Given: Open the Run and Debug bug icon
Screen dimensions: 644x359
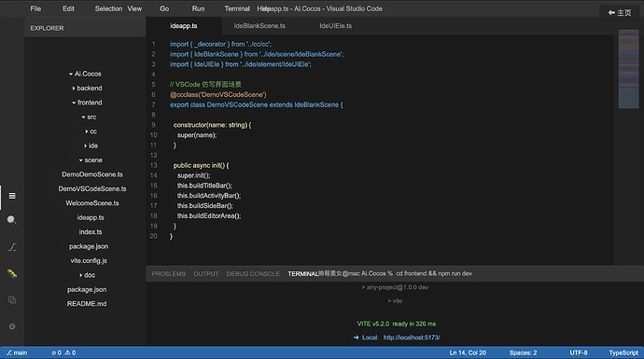Looking at the screenshot, I should (x=12, y=273).
